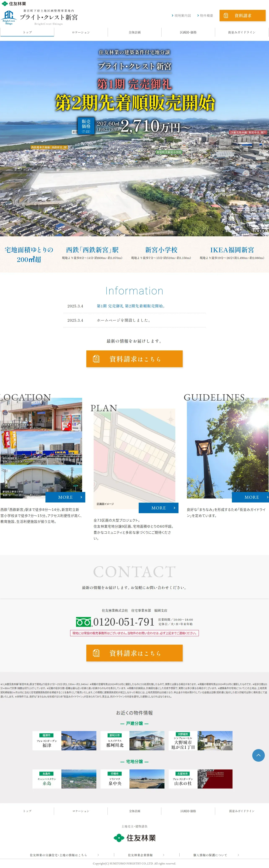Select the 全体計画 tab in top navigation
This screenshot has height=868, width=269.
135,32
